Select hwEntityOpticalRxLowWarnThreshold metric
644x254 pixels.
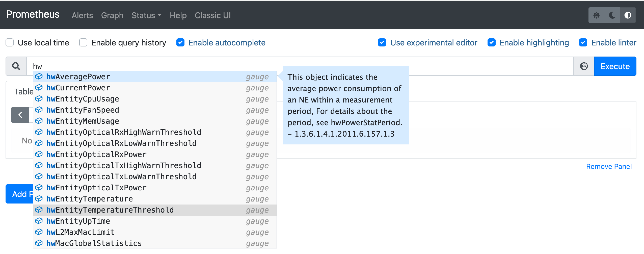pos(155,143)
